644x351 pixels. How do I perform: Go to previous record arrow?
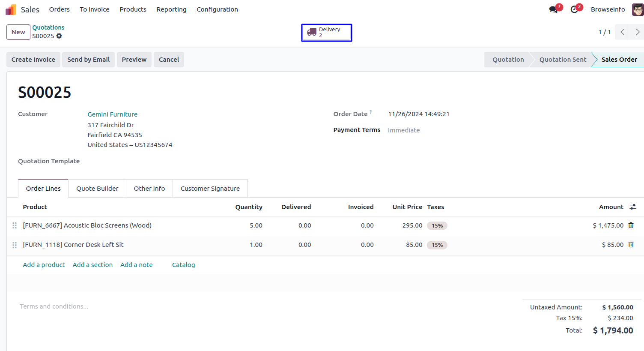tap(622, 32)
